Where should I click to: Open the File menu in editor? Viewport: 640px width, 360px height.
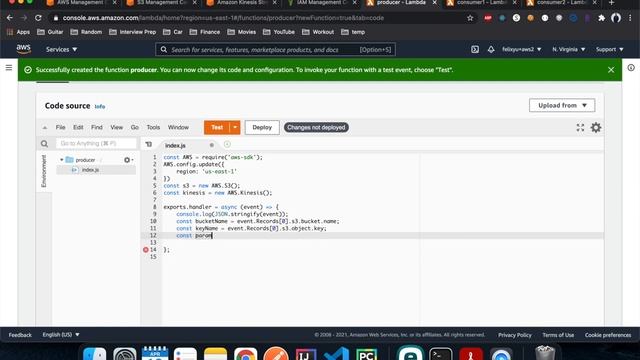click(x=60, y=127)
